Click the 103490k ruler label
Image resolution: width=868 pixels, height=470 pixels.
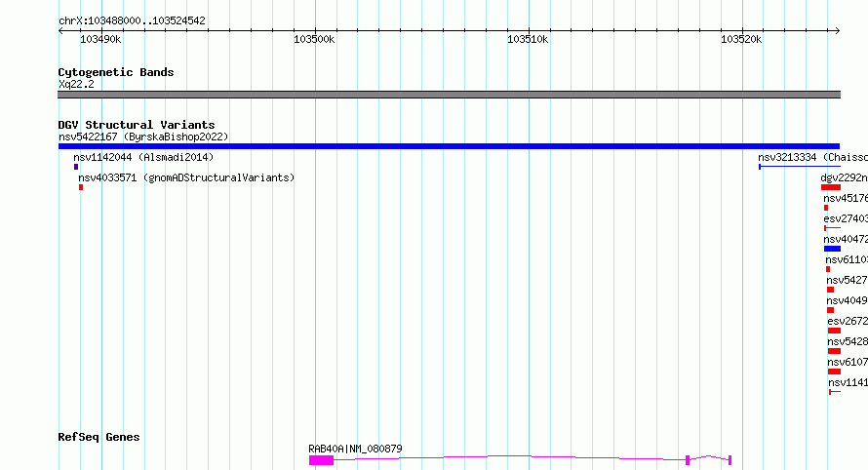click(x=100, y=39)
